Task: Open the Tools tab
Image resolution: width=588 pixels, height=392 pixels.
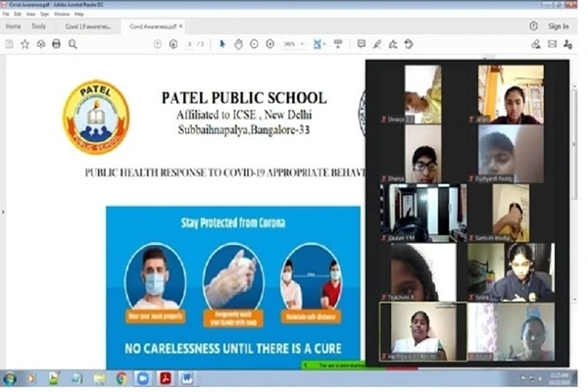Action: click(x=38, y=26)
